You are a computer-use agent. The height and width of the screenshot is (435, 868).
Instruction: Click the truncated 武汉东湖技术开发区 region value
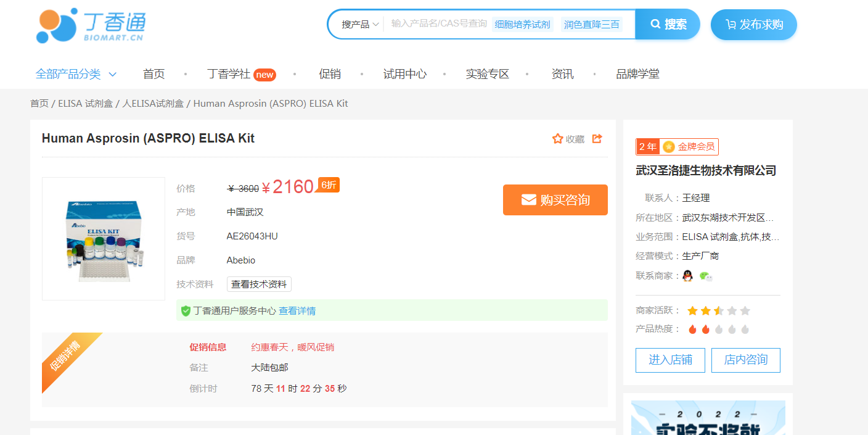(x=728, y=218)
